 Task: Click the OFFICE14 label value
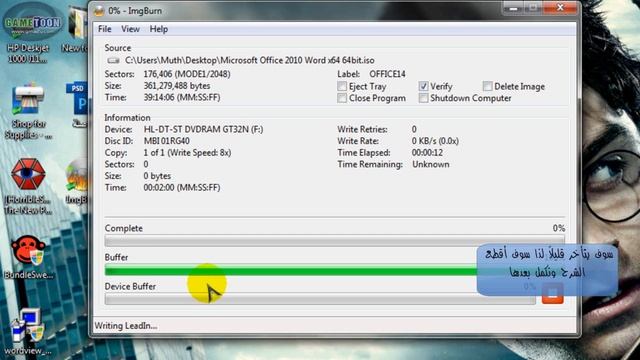click(x=387, y=74)
